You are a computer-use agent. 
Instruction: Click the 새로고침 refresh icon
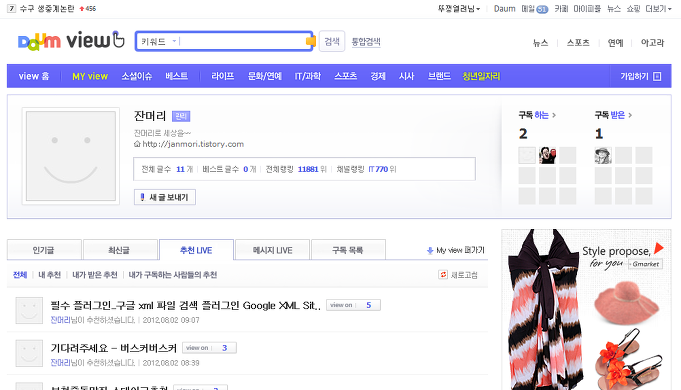click(443, 274)
